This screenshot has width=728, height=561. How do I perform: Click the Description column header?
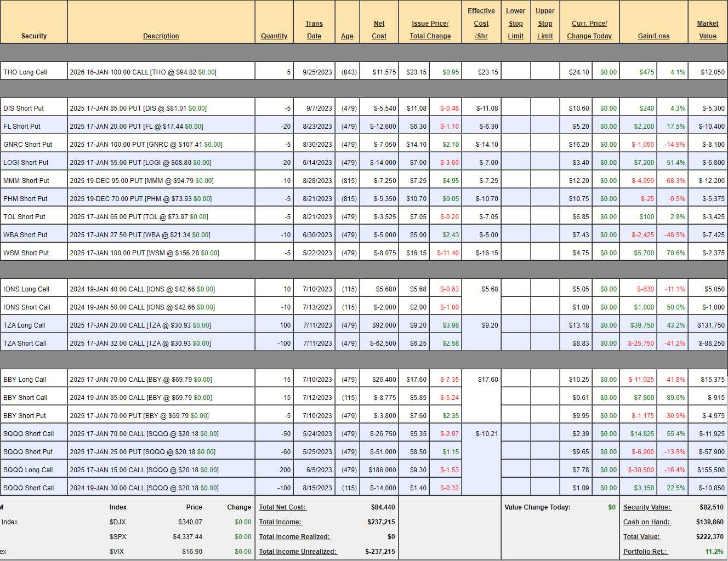pyautogui.click(x=161, y=36)
